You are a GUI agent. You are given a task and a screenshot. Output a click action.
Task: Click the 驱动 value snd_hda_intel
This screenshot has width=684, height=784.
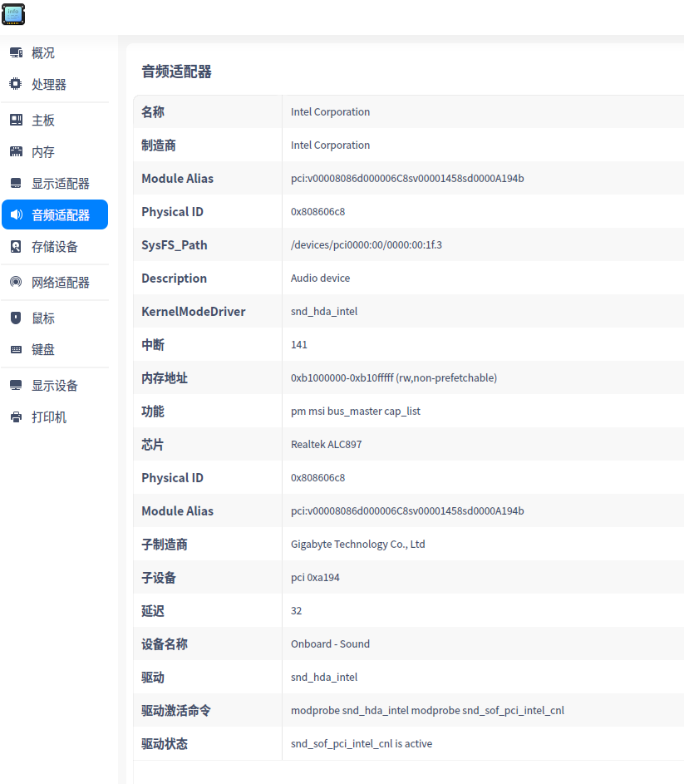(324, 677)
